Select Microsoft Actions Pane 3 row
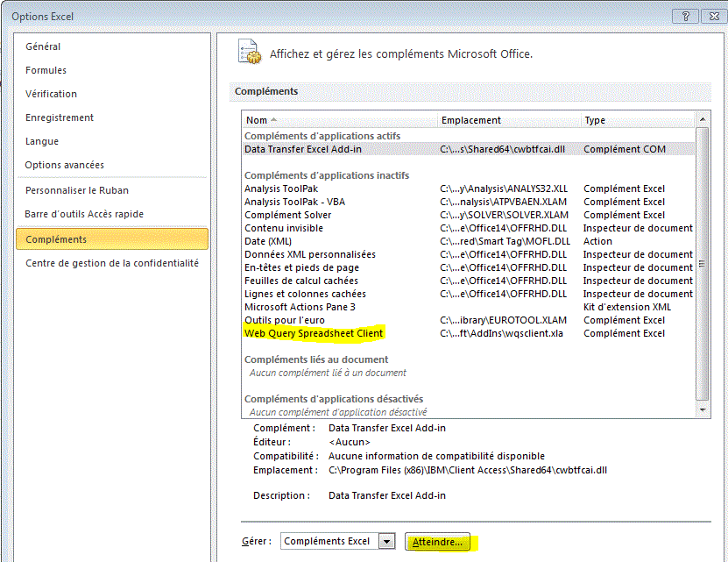This screenshot has width=728, height=562. [x=468, y=307]
